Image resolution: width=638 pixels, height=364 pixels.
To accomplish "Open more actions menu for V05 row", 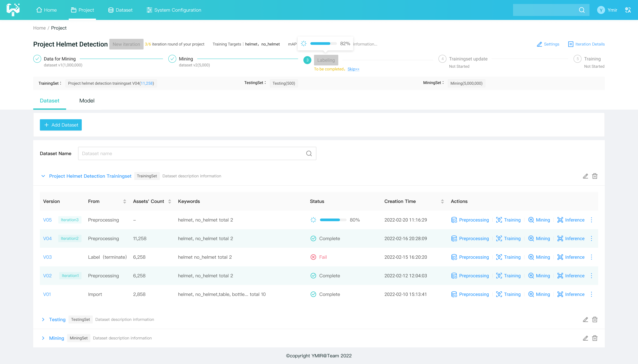I will pyautogui.click(x=591, y=220).
